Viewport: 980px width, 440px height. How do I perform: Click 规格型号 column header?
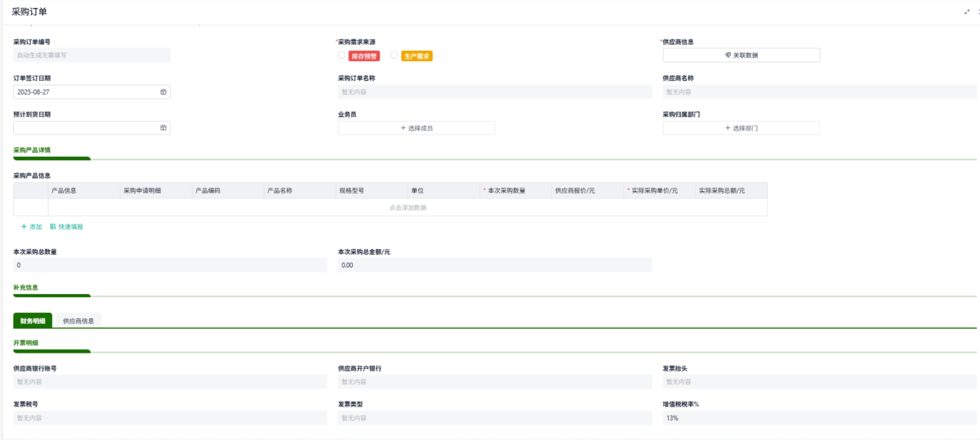tap(372, 190)
